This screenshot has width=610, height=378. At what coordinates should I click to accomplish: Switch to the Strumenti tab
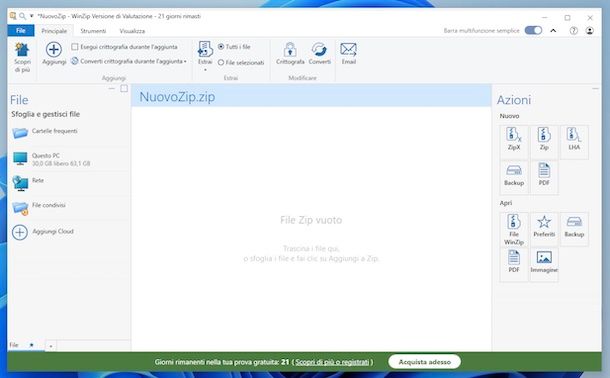pyautogui.click(x=93, y=31)
